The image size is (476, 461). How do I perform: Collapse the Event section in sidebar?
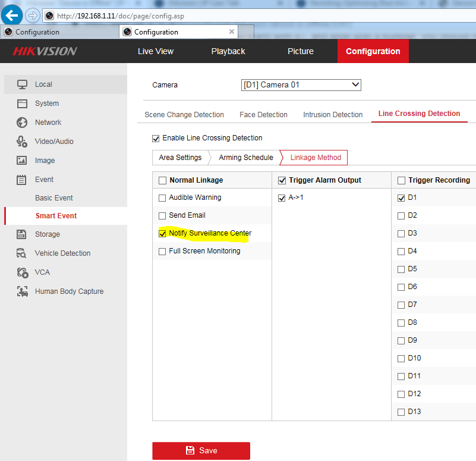[x=44, y=180]
